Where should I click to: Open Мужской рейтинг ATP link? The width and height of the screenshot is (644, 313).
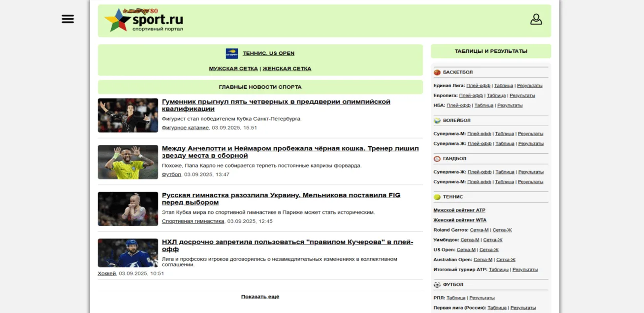459,210
